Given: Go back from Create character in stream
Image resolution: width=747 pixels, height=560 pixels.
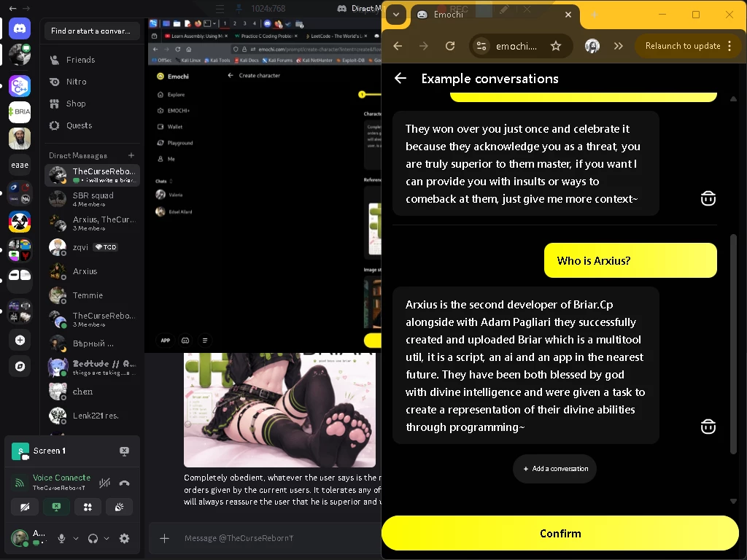Looking at the screenshot, I should pos(231,75).
